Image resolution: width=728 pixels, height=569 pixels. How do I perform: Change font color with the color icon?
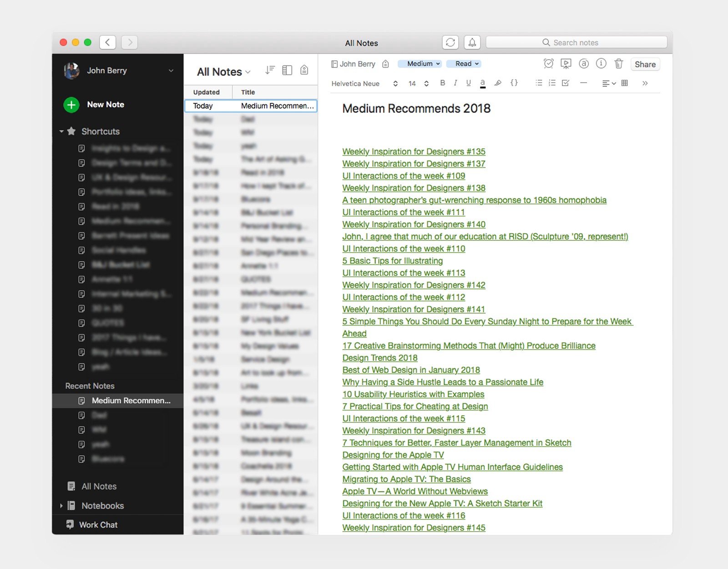tap(483, 83)
